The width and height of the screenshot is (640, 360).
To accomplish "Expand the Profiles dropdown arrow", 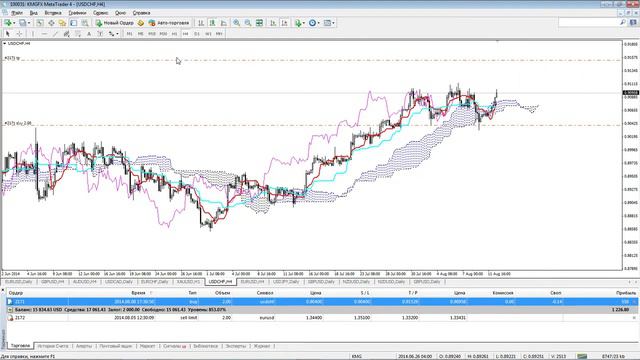I will pos(29,23).
